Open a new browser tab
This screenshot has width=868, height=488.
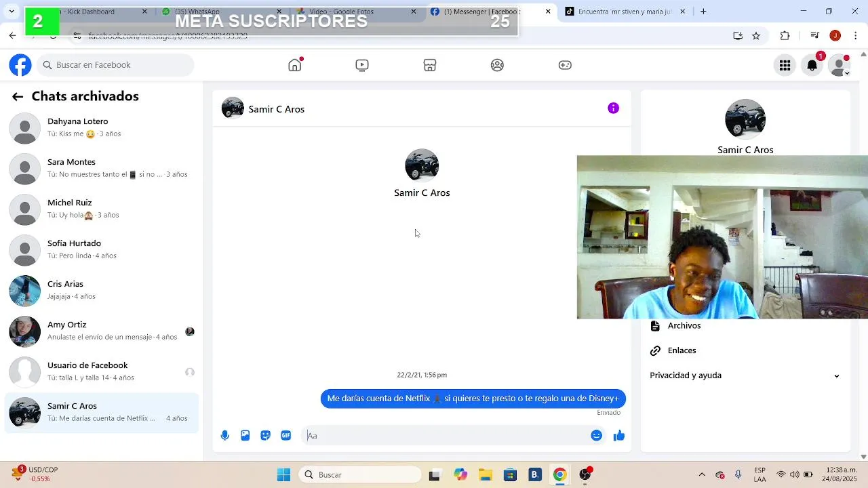tap(703, 12)
